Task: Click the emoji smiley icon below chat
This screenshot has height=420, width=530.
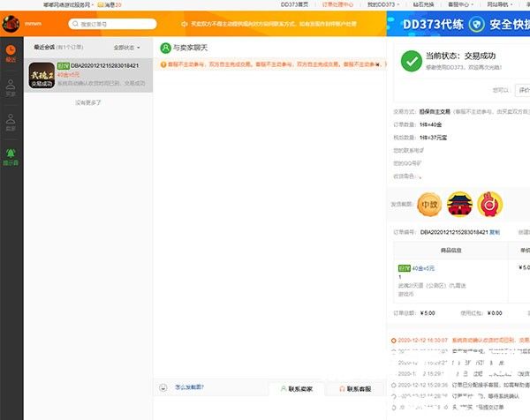Action: (163, 387)
